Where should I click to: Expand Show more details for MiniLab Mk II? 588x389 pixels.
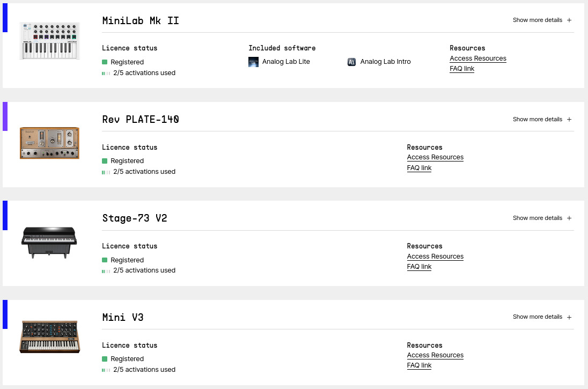pyautogui.click(x=542, y=20)
